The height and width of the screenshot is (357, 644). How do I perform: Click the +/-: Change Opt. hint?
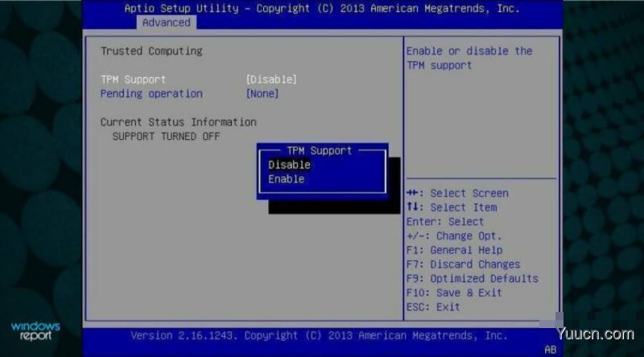454,236
